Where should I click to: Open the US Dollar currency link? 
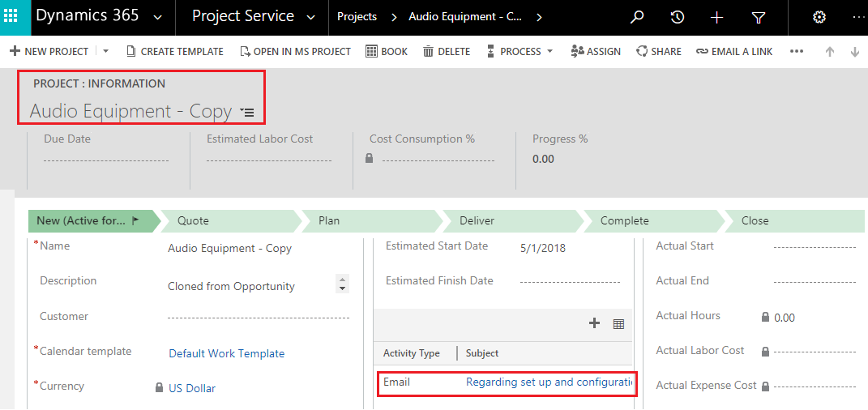pyautogui.click(x=192, y=388)
